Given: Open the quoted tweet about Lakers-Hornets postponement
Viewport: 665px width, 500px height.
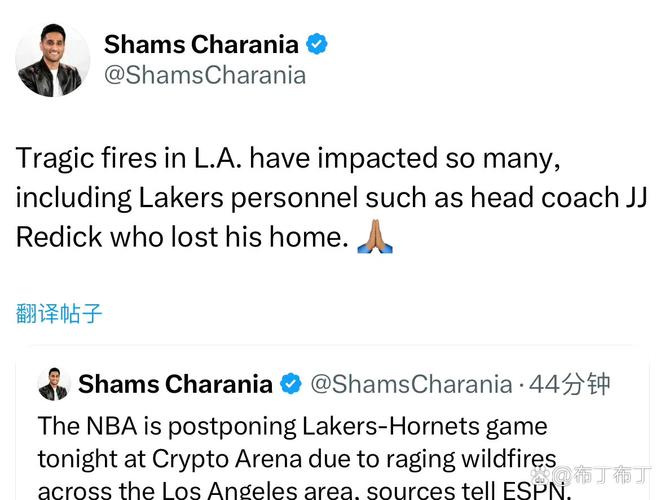Looking at the screenshot, I should 332,424.
